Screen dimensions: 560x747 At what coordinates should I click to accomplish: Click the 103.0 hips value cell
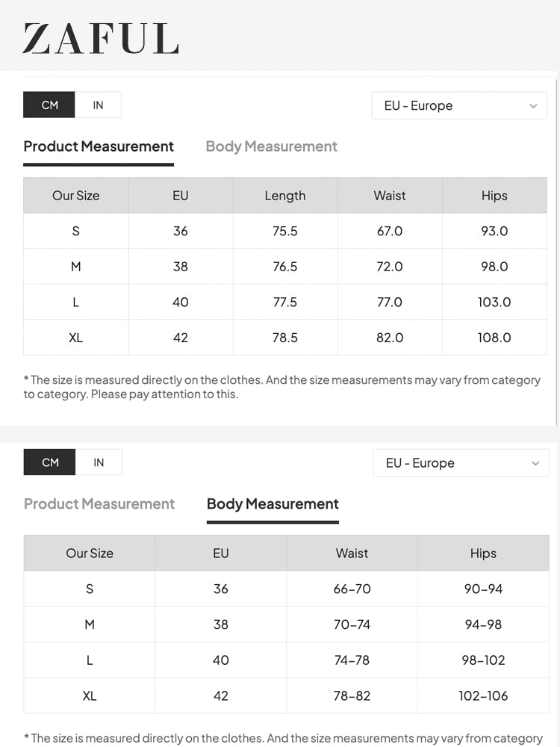494,302
